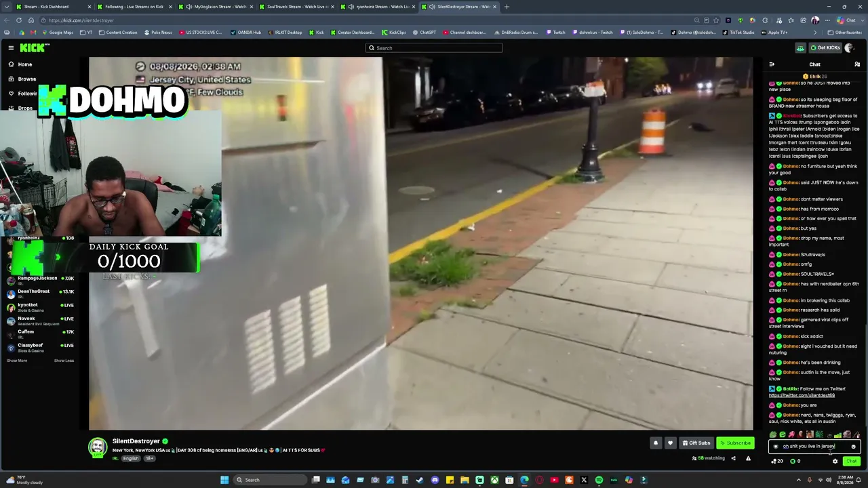Switch to the ryanheinz Stream tab

(x=378, y=7)
